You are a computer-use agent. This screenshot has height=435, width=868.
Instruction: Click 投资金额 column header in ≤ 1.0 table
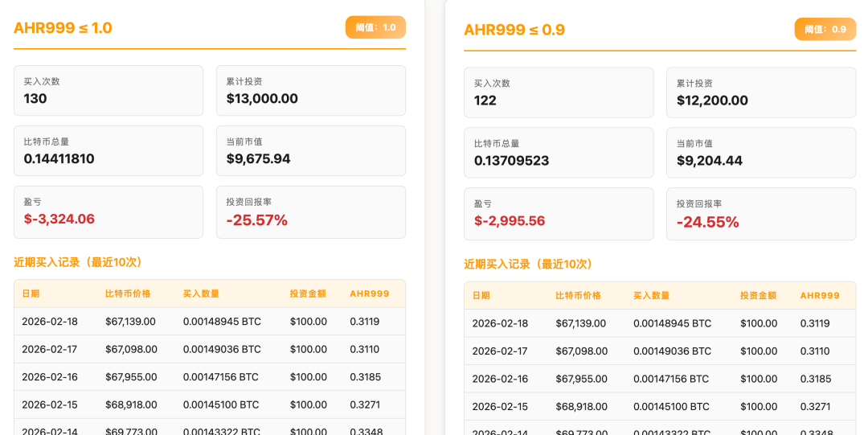[x=308, y=293]
